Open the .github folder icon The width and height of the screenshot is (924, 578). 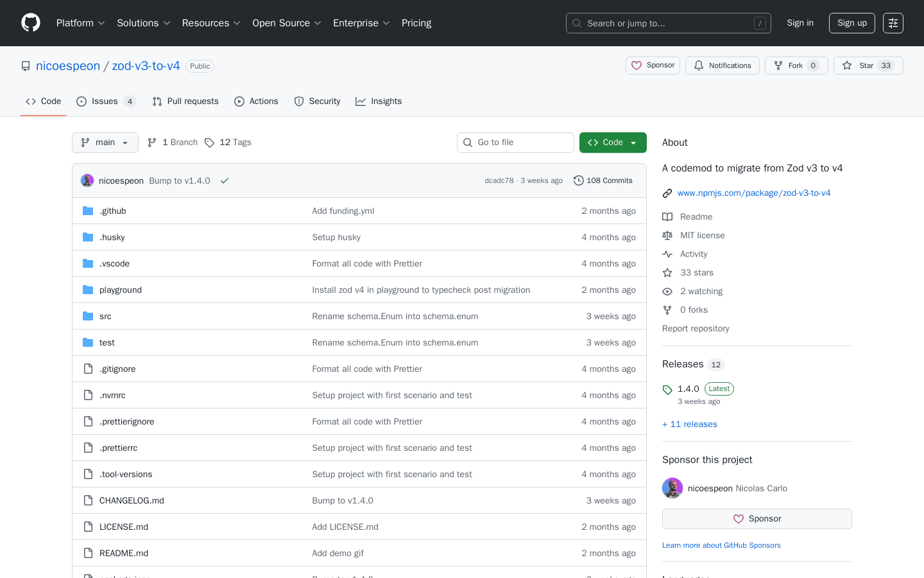pyautogui.click(x=87, y=211)
